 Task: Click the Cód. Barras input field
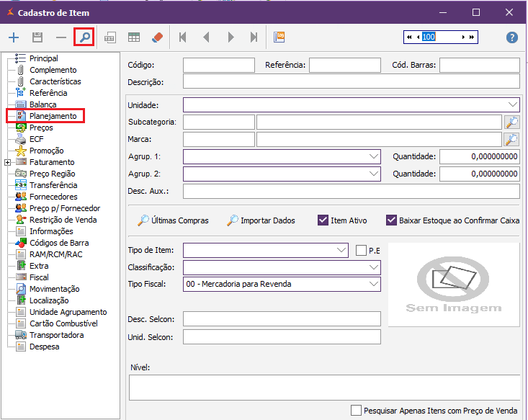coord(480,65)
